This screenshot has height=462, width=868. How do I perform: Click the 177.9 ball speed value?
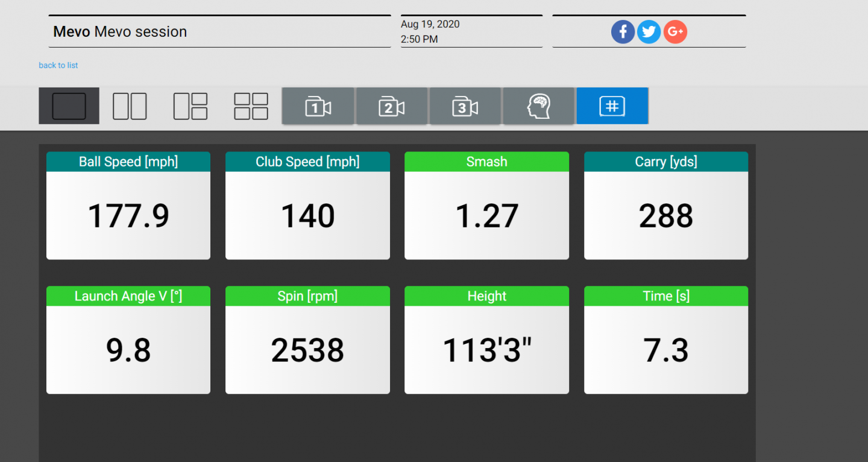point(128,216)
